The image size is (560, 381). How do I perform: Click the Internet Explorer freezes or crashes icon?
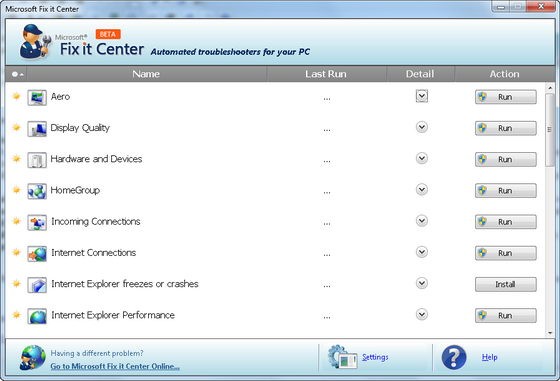37,285
